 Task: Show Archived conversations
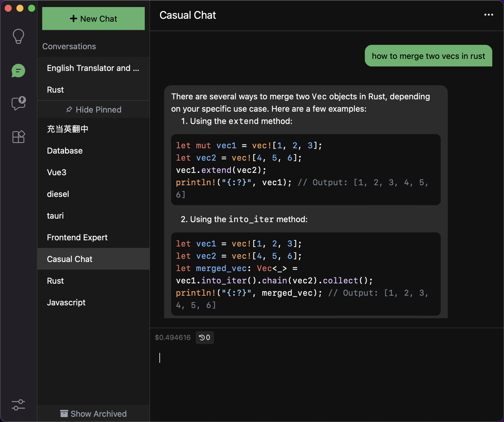click(x=94, y=414)
